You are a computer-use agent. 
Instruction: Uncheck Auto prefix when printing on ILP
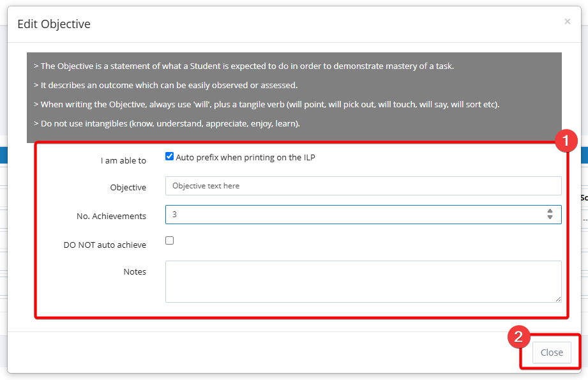[169, 156]
